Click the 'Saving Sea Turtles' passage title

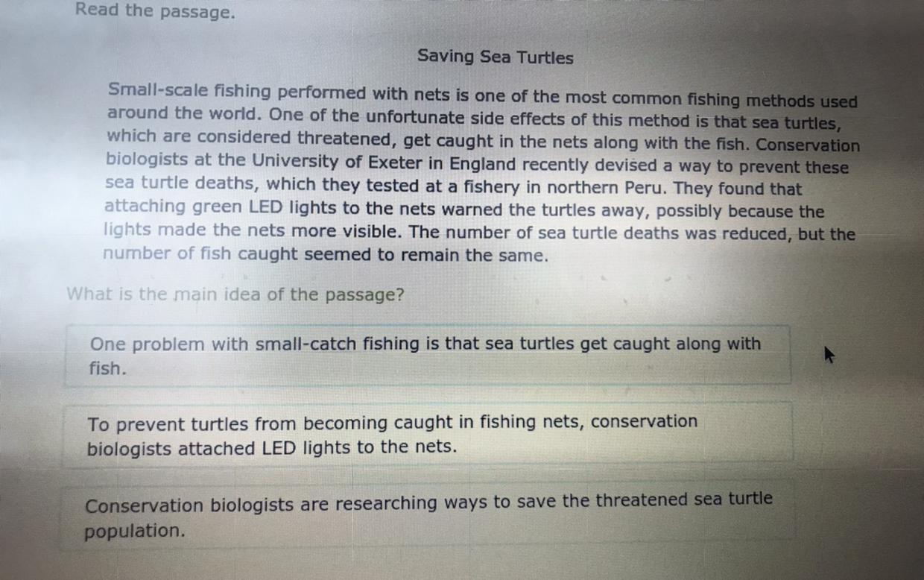tap(496, 57)
